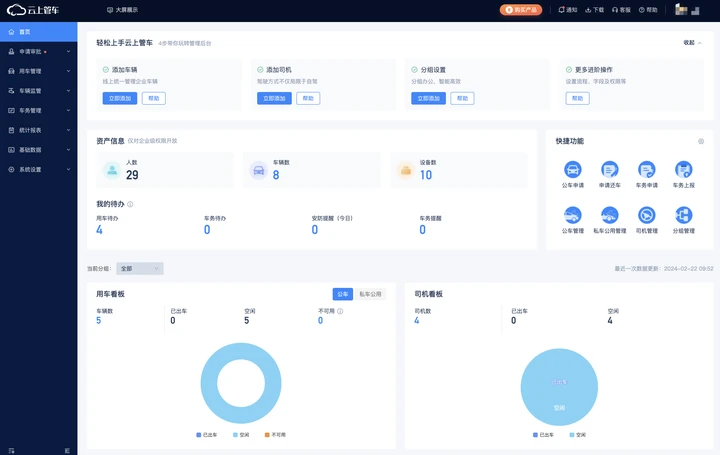The width and height of the screenshot is (720, 455).
Task: Click 帮助 button under 添加司机
Action: (x=308, y=98)
